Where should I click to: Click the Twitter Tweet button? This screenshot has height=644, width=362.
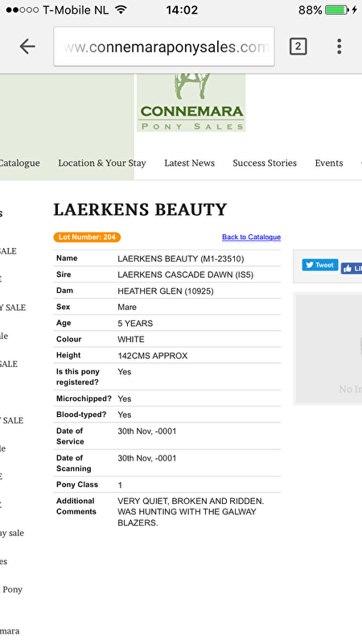tap(320, 265)
